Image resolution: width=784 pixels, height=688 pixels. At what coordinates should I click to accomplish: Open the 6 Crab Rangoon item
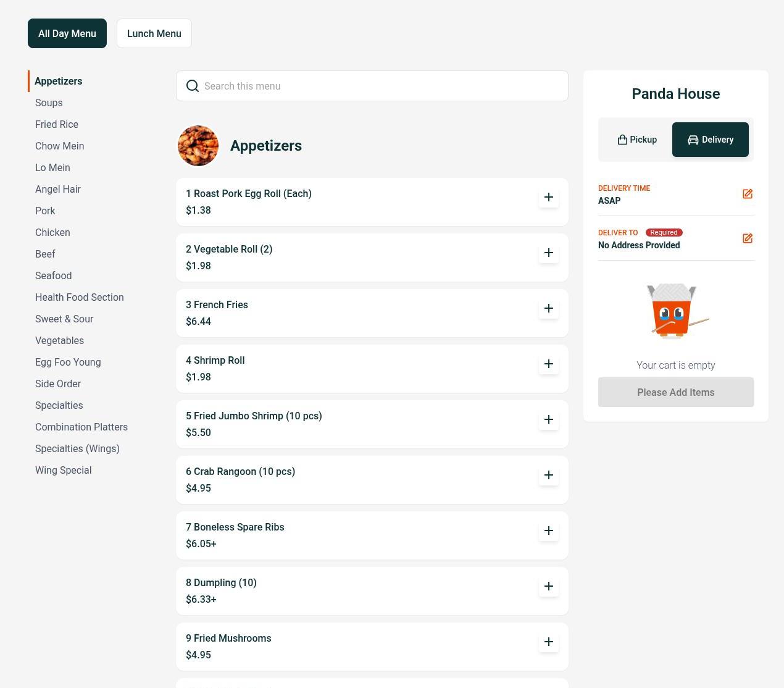372,480
